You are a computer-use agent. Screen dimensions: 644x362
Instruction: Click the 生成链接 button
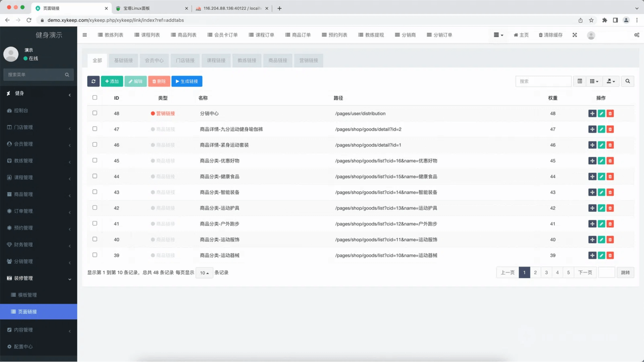pyautogui.click(x=187, y=81)
